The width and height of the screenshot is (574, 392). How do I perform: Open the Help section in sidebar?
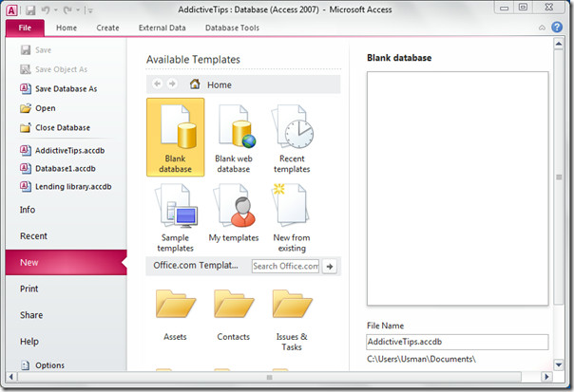point(29,342)
